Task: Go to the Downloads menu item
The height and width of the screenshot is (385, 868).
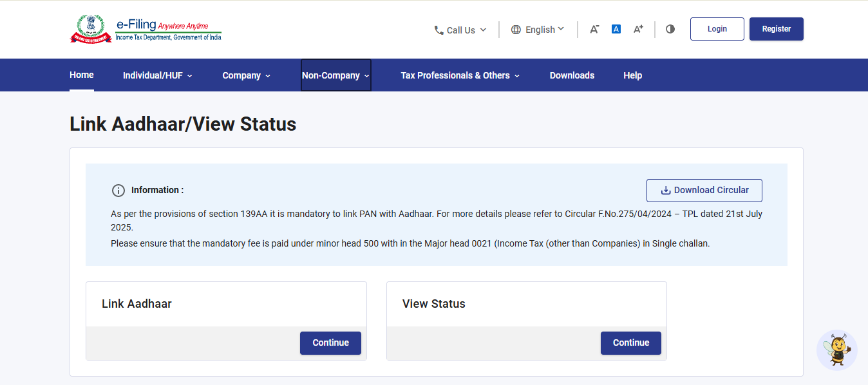Action: pyautogui.click(x=572, y=75)
